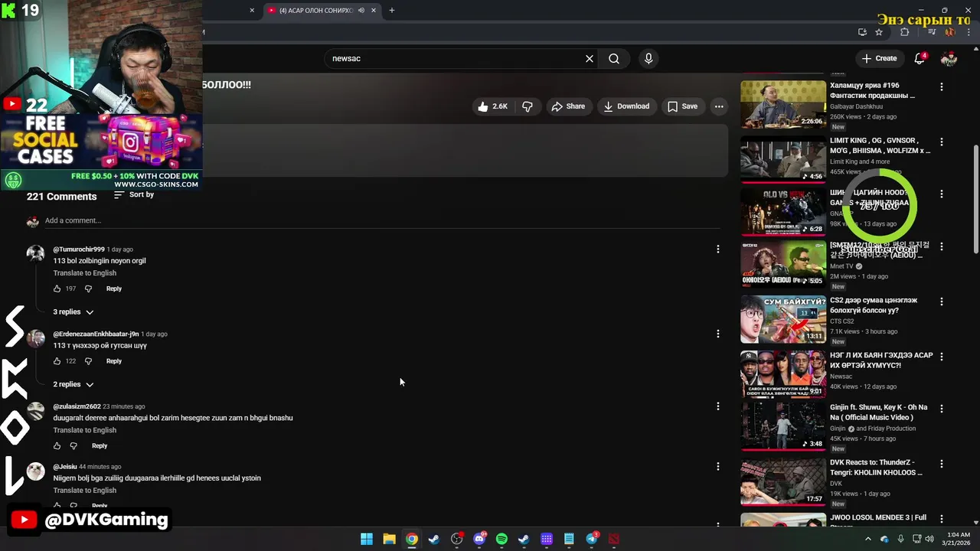Expand the 2 replies thread
Viewport: 980px width, 551px height.
coord(73,384)
